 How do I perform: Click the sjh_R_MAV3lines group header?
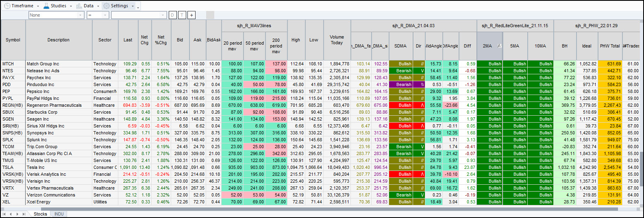click(254, 26)
